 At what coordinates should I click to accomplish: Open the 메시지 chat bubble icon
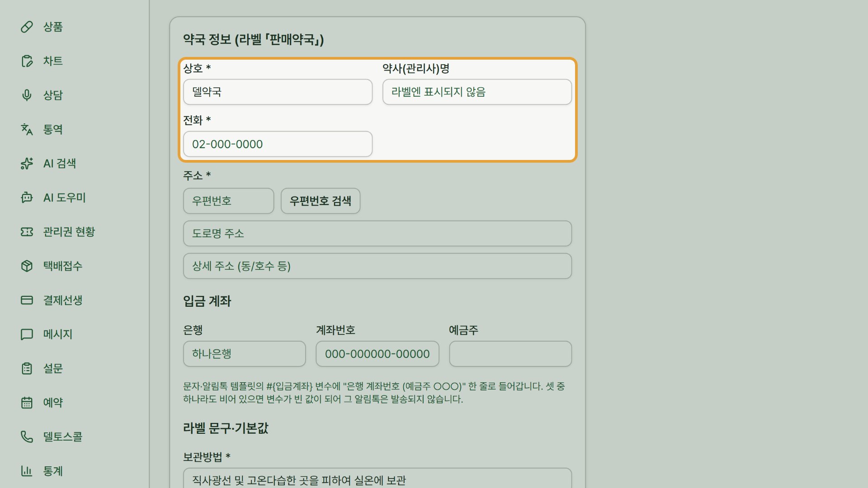(27, 334)
